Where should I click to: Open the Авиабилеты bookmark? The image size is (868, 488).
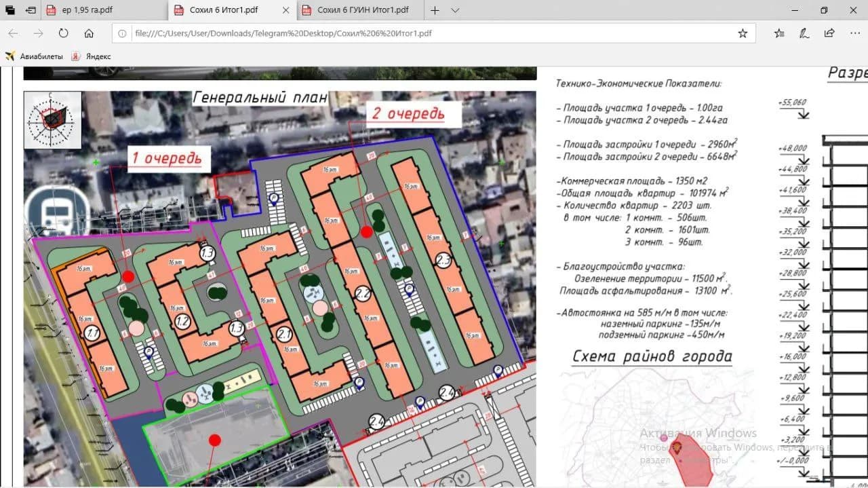pos(34,56)
